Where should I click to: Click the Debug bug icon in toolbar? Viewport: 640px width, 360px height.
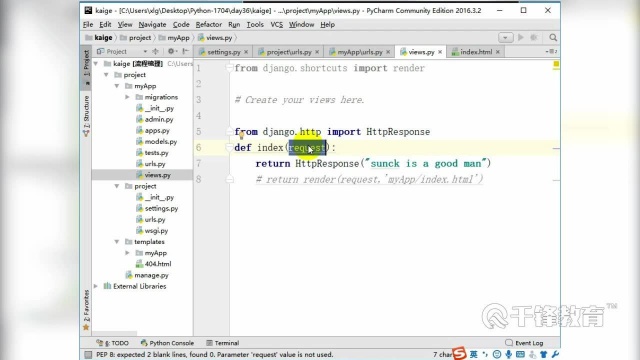pos(534,38)
